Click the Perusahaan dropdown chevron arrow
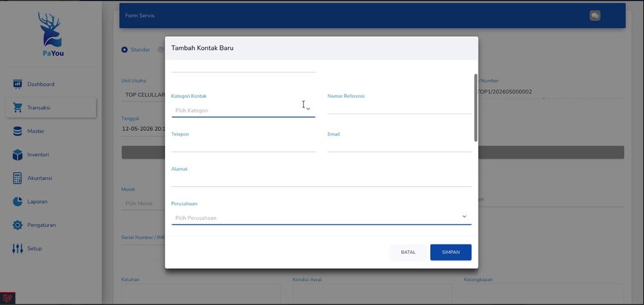 464,217
